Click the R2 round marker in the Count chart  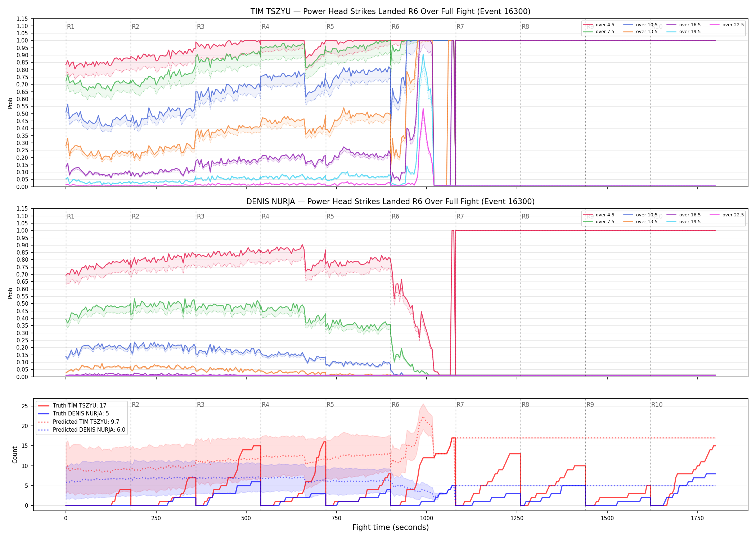(135, 405)
